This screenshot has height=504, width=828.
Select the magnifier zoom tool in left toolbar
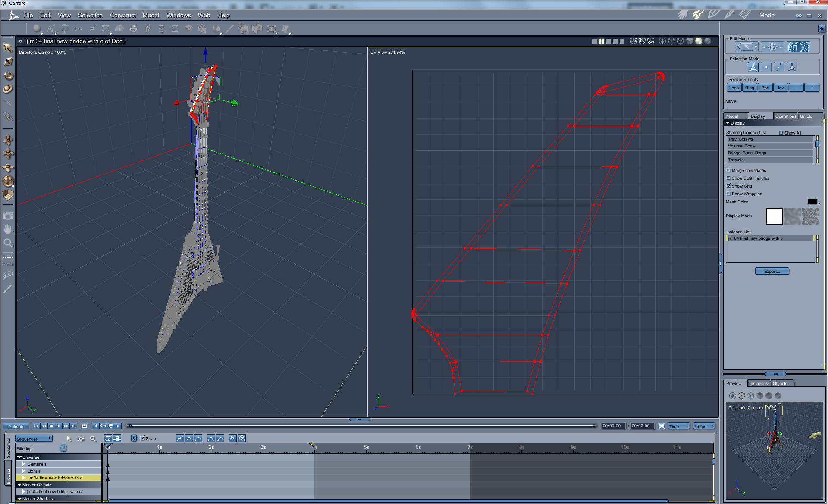pyautogui.click(x=8, y=243)
